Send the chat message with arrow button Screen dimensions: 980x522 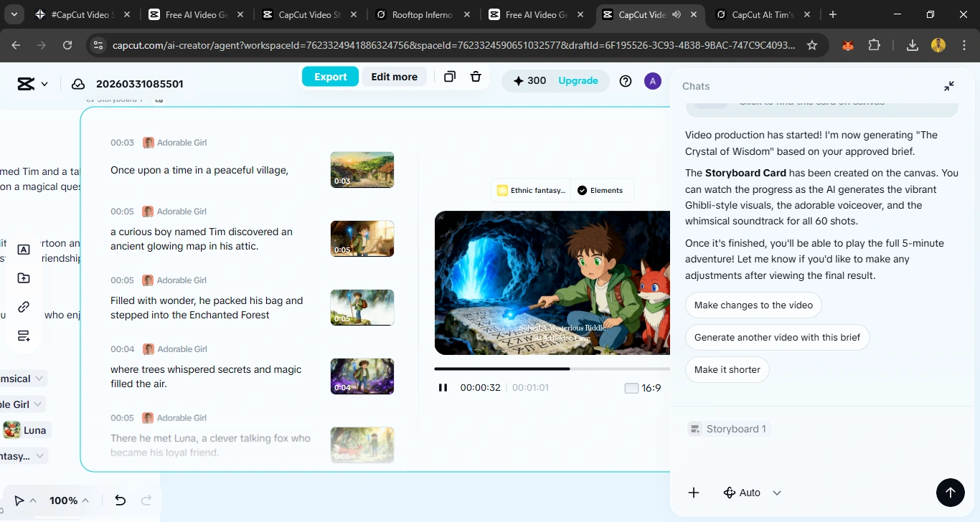[950, 493]
